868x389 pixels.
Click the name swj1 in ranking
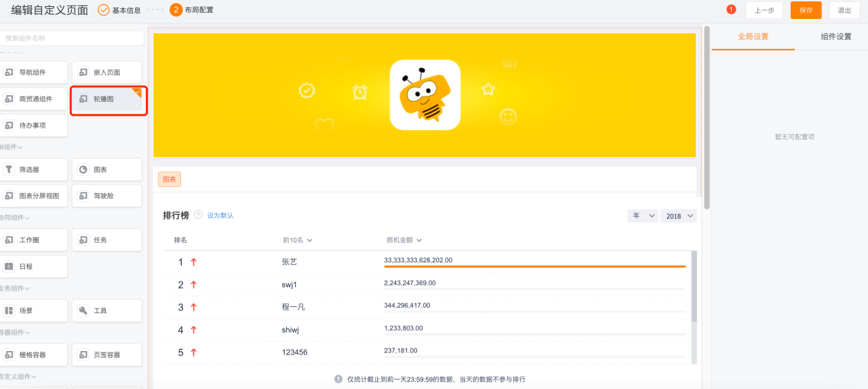pyautogui.click(x=290, y=285)
